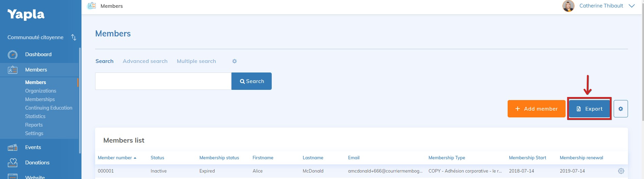Image resolution: width=644 pixels, height=179 pixels.
Task: Click the Members card icon in sidebar
Action: [x=13, y=70]
